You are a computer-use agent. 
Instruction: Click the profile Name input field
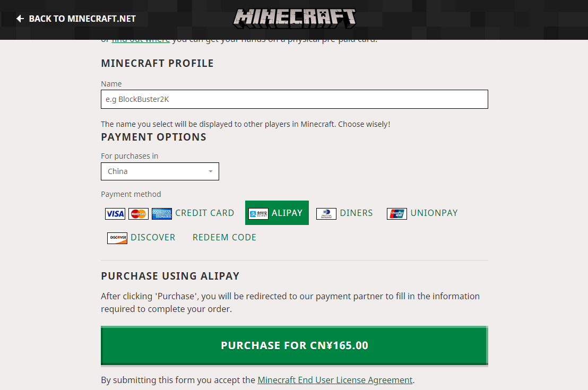pyautogui.click(x=294, y=99)
